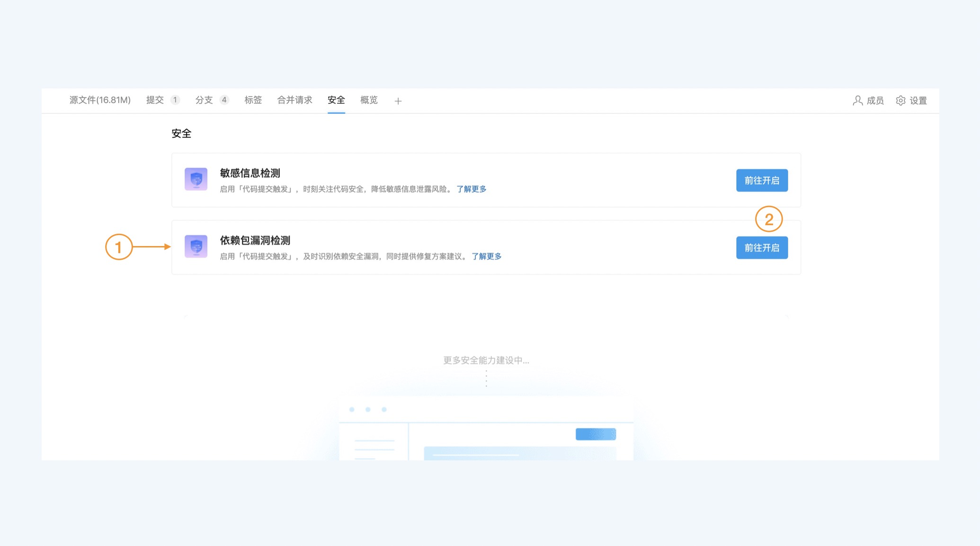This screenshot has width=980, height=546.
Task: Click the 敏感信息检测 title
Action: (x=250, y=173)
